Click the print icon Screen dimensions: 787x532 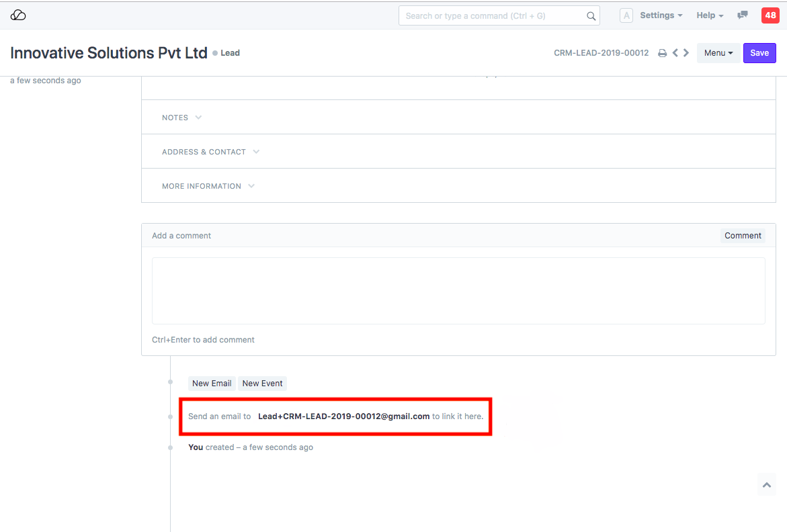click(662, 53)
